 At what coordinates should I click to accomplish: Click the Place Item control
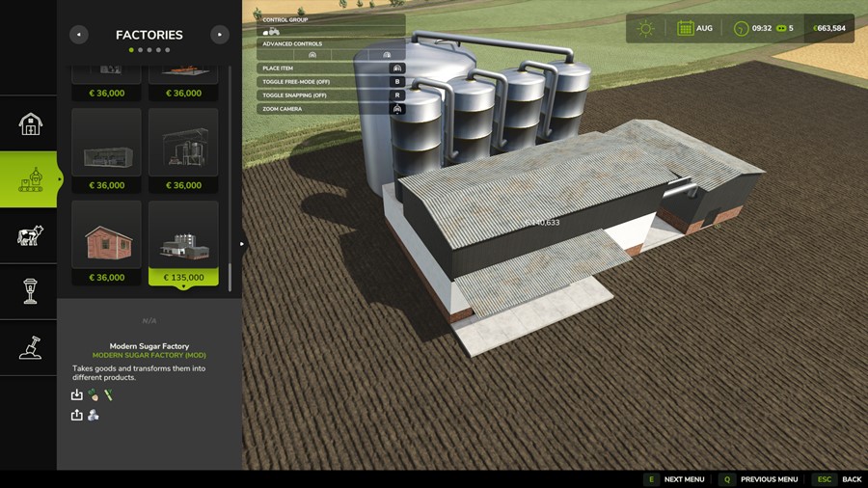331,68
